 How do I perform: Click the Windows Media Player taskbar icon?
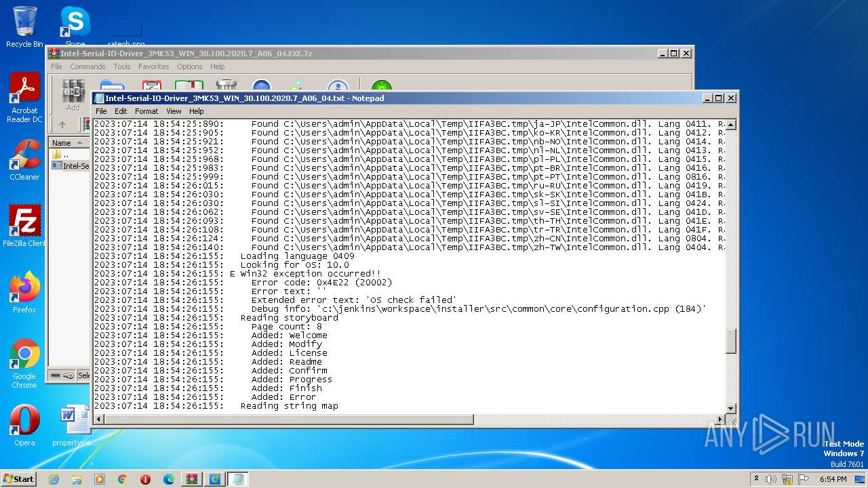pyautogui.click(x=100, y=479)
